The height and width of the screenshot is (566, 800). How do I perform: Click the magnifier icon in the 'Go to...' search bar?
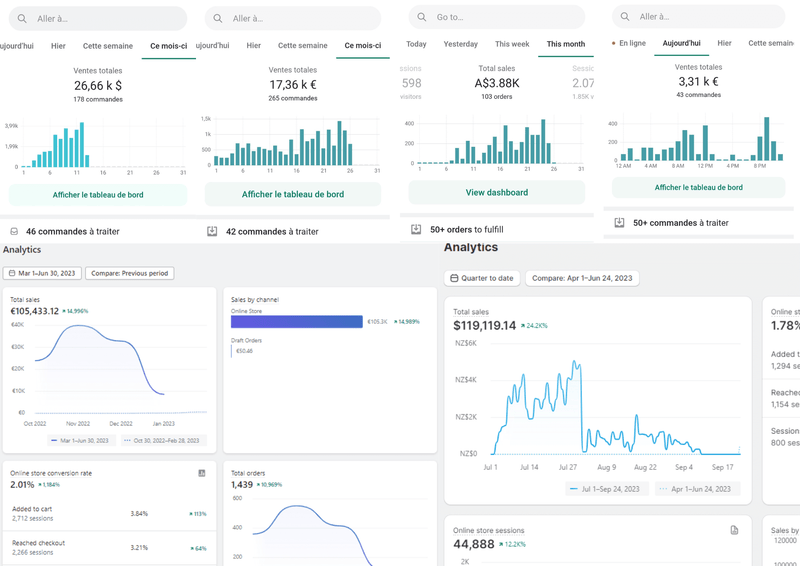coord(422,17)
